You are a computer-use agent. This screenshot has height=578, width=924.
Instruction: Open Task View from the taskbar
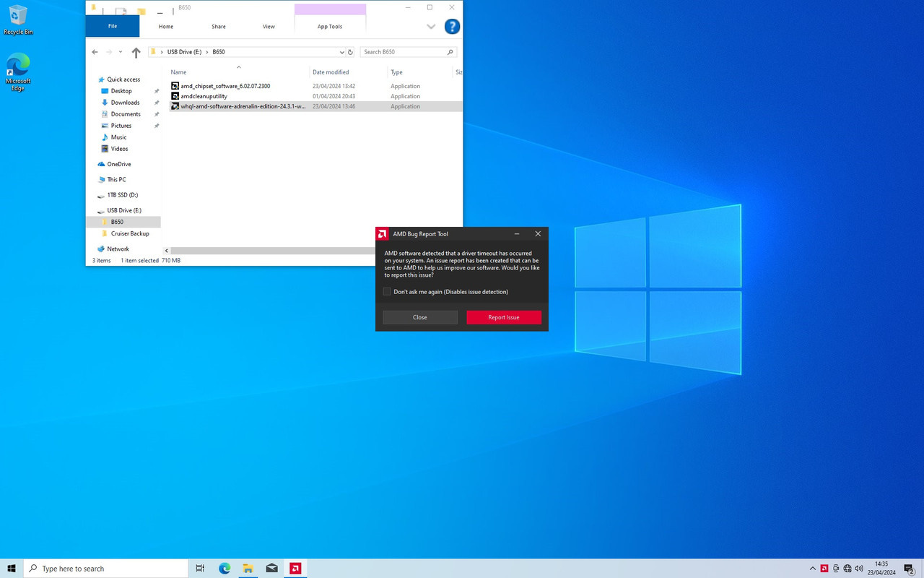tap(200, 569)
